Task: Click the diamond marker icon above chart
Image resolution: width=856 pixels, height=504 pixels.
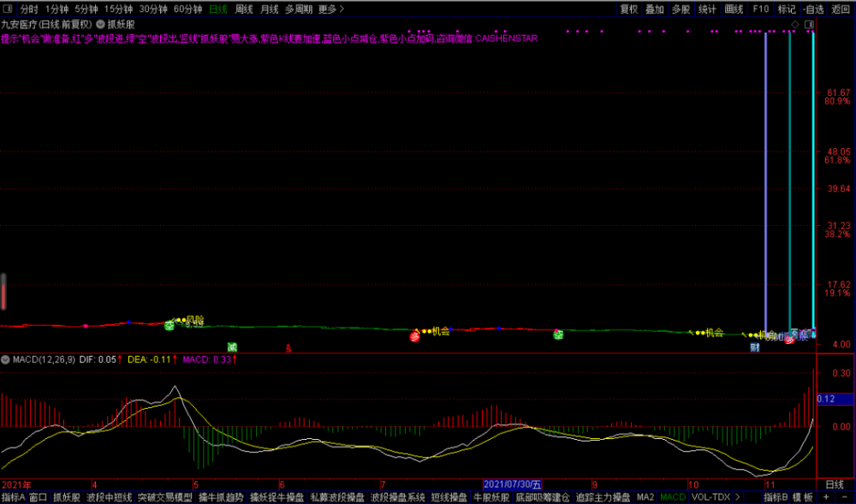Action: [x=795, y=25]
